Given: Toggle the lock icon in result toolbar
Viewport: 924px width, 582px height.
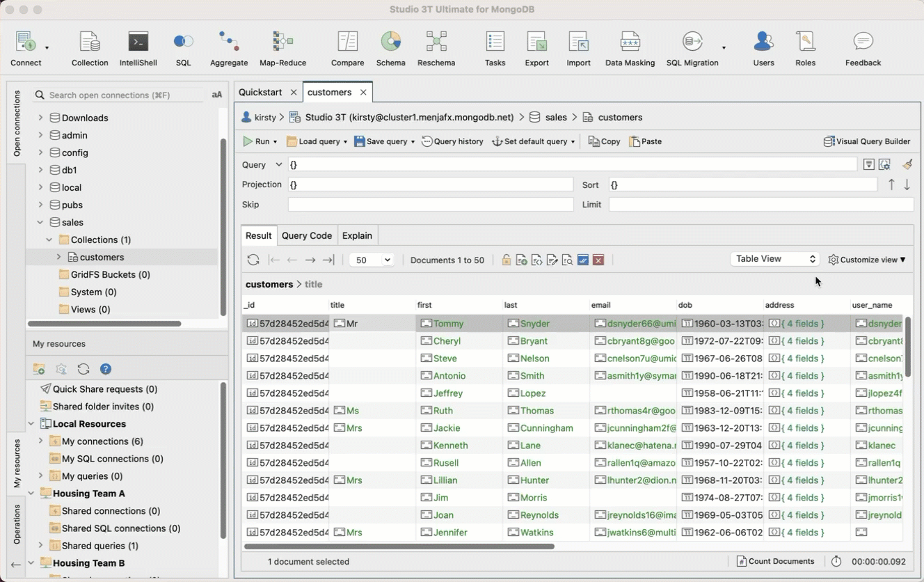Looking at the screenshot, I should tap(506, 260).
